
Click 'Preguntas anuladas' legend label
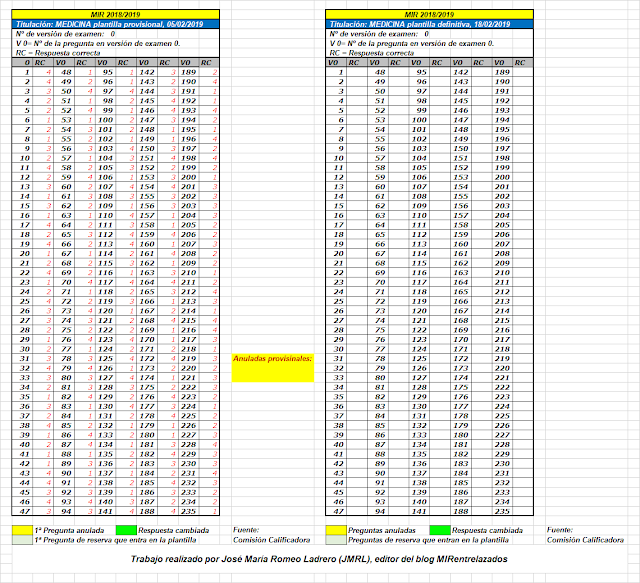pyautogui.click(x=382, y=530)
